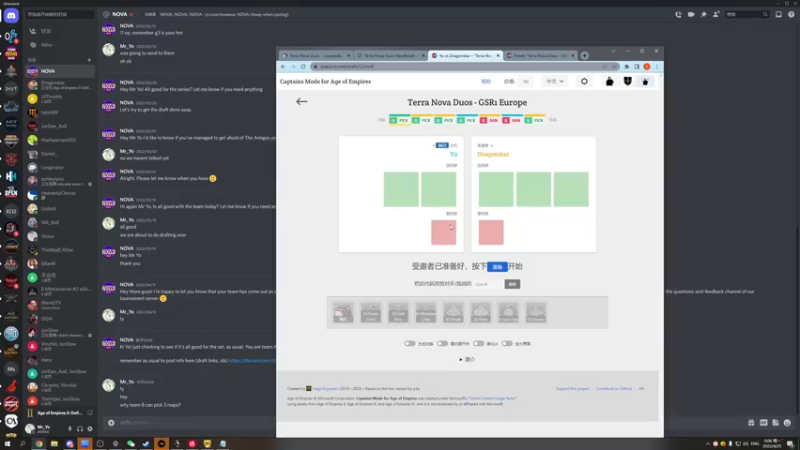Open a new browser tab with plus

585,56
